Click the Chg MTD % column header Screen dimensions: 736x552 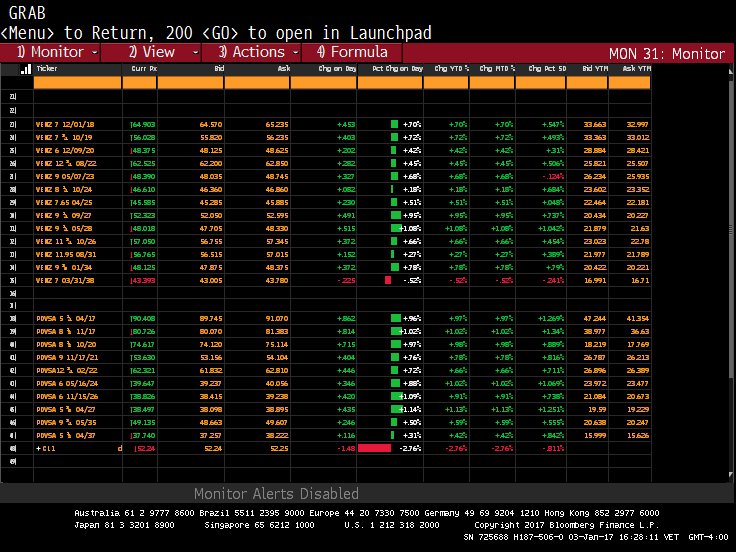[497, 69]
